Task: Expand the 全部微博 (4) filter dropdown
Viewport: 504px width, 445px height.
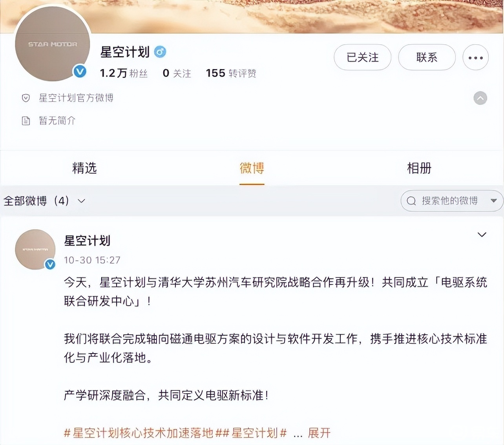Action: click(x=44, y=201)
